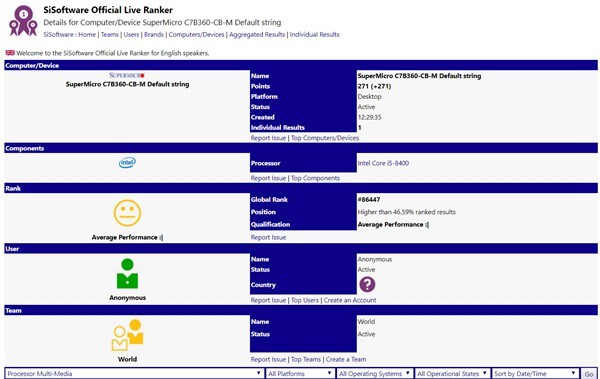Image resolution: width=600 pixels, height=379 pixels.
Task: Click the Supermicro brand logo
Action: pos(127,75)
